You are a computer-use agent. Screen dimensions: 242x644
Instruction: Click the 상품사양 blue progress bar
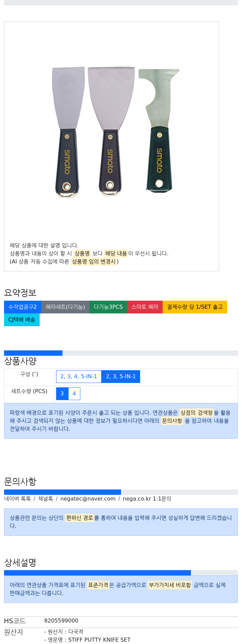[33, 353]
